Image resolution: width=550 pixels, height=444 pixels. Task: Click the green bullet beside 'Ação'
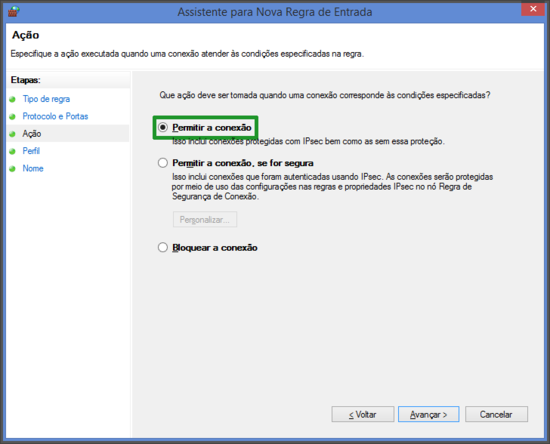click(13, 134)
